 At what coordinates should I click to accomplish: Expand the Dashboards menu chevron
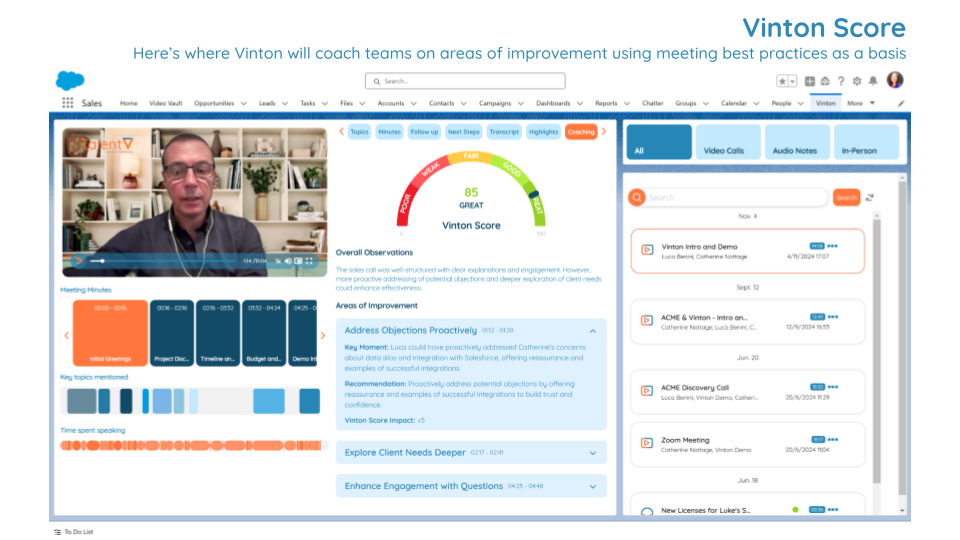coord(580,103)
